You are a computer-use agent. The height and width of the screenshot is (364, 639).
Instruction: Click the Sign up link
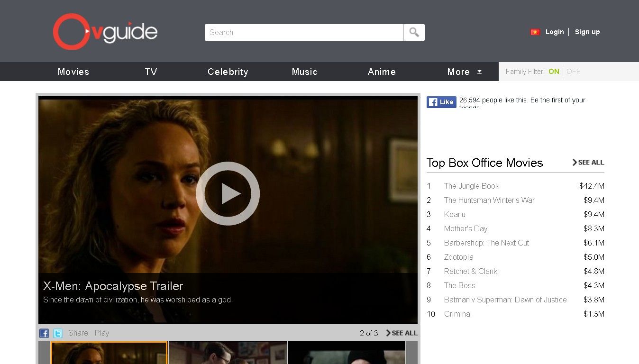(x=587, y=32)
